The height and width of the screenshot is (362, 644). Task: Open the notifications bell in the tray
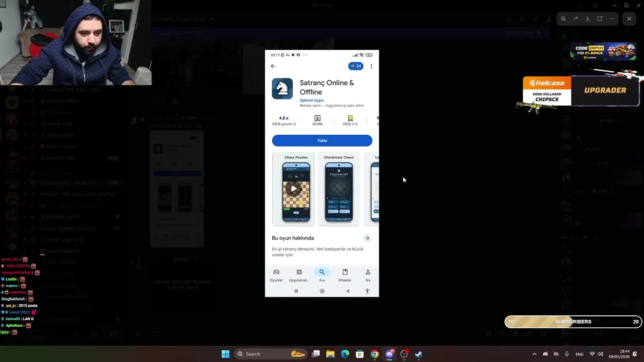pos(635,354)
